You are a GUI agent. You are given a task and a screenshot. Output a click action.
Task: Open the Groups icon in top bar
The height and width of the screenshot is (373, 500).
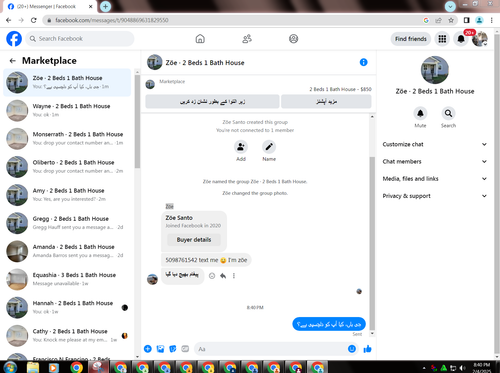tap(293, 39)
